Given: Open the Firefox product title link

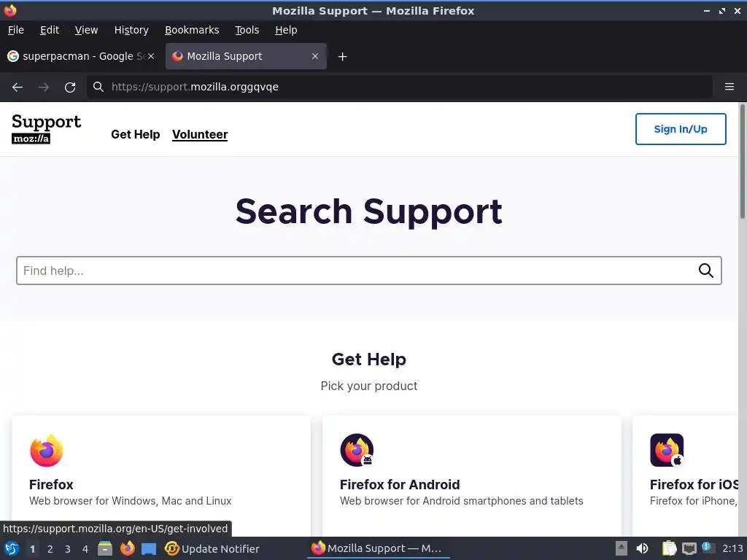Looking at the screenshot, I should point(51,484).
